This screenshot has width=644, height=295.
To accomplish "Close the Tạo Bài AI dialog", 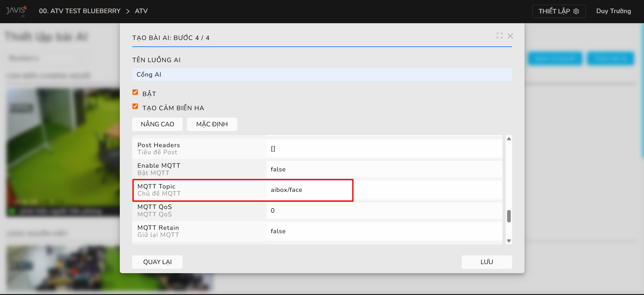I will click(x=510, y=36).
